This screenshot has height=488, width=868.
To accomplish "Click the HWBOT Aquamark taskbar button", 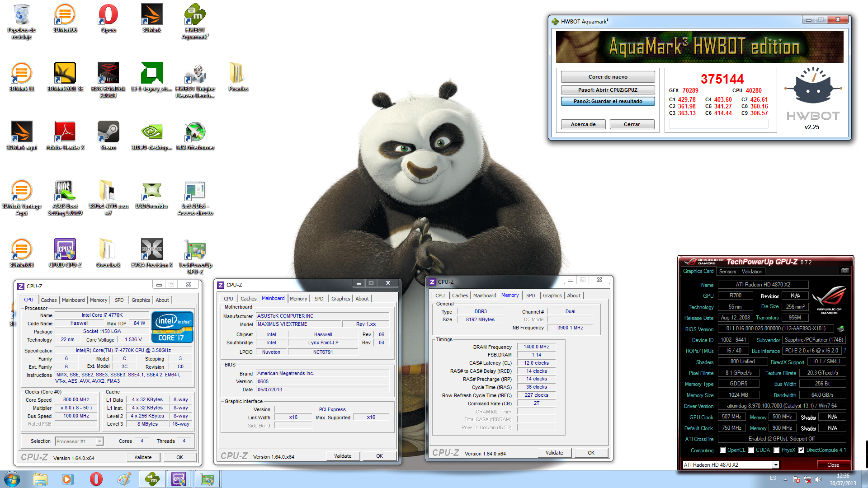I will click(152, 479).
